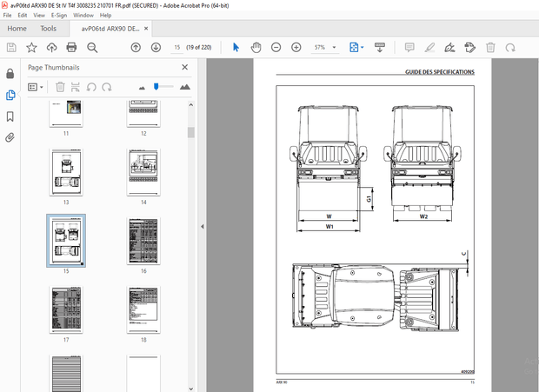Adjust the thumbnail size slider handle
539x392 pixels.
point(156,87)
